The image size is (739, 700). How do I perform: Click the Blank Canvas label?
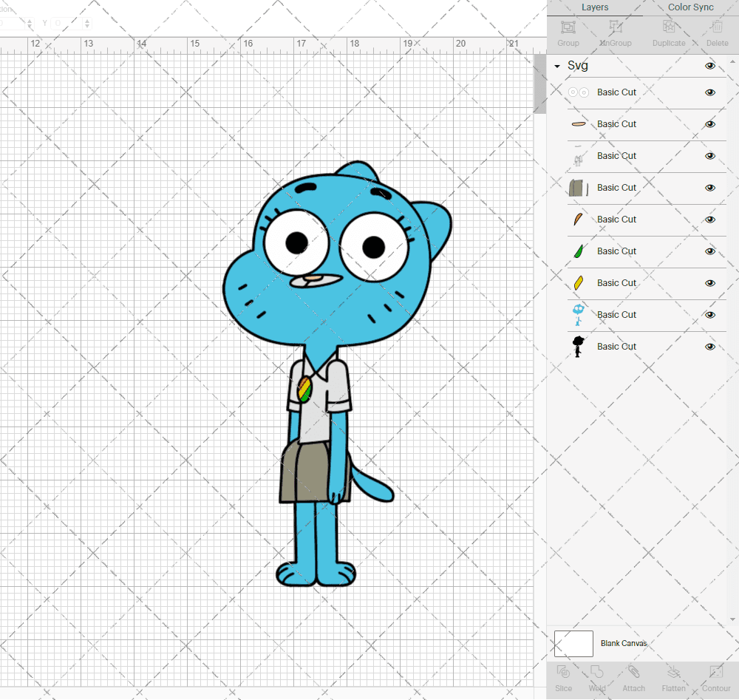pos(624,643)
